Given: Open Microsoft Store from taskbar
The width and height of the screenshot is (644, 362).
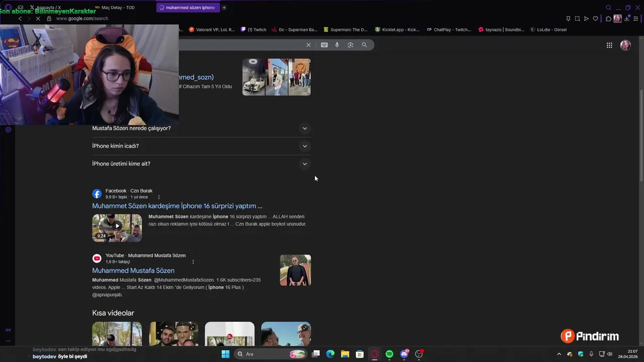Looking at the screenshot, I should coord(360,354).
